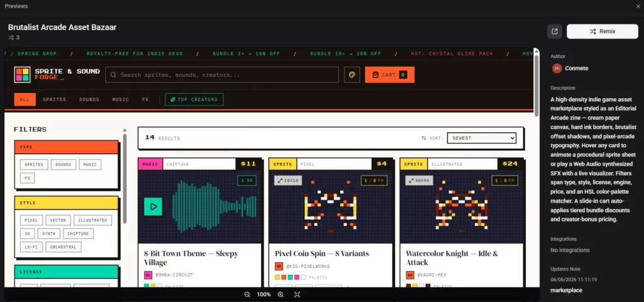Click the Remix button

click(x=602, y=31)
